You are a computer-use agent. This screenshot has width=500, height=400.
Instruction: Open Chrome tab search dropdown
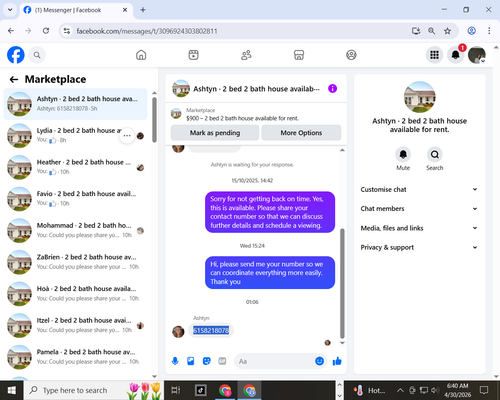10,10
